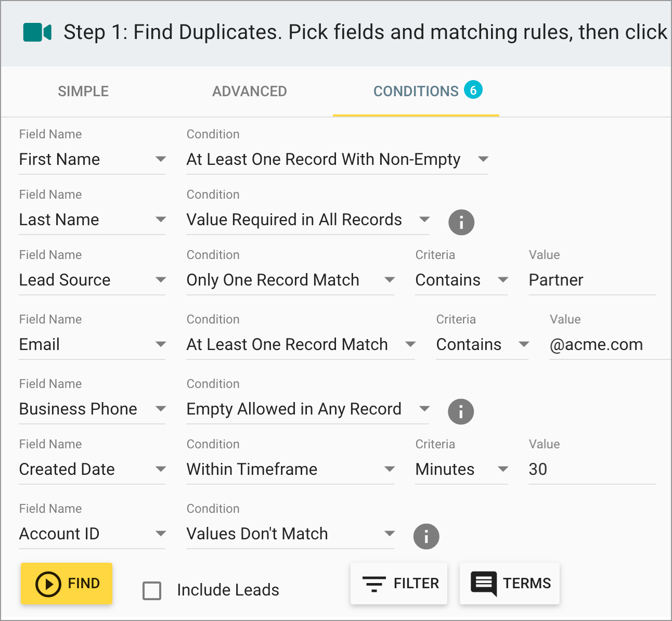Click the video camera icon beside Step 1

pos(37,32)
